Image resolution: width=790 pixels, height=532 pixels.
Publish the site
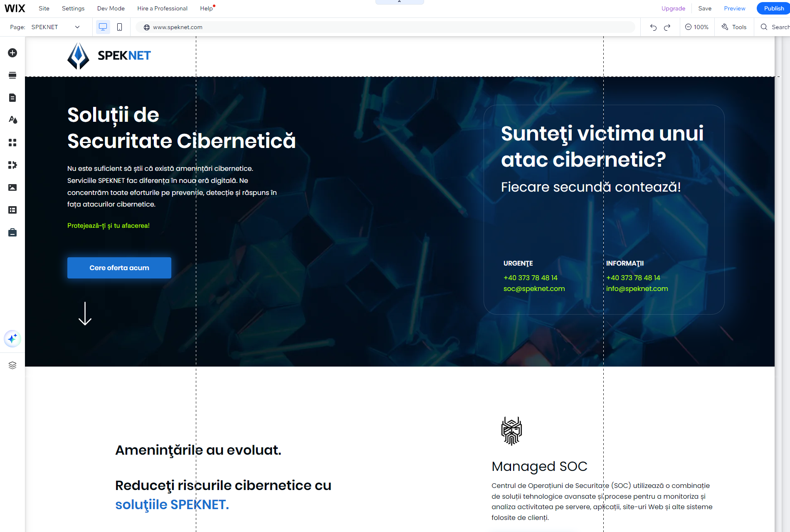pyautogui.click(x=773, y=8)
